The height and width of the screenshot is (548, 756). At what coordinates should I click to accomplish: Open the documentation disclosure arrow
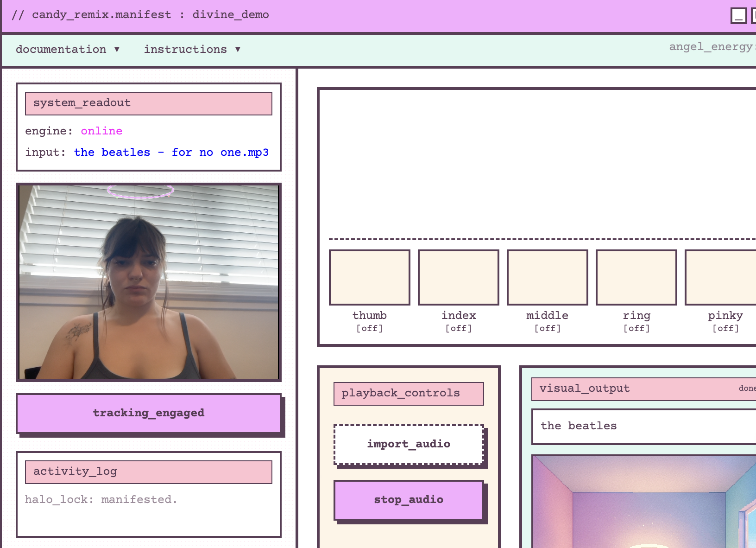(117, 50)
